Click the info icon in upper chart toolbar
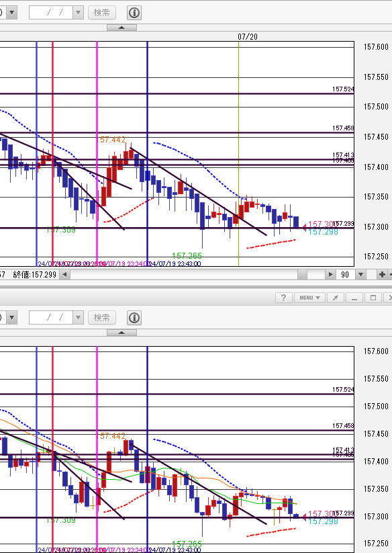The height and width of the screenshot is (553, 392). pos(134,13)
